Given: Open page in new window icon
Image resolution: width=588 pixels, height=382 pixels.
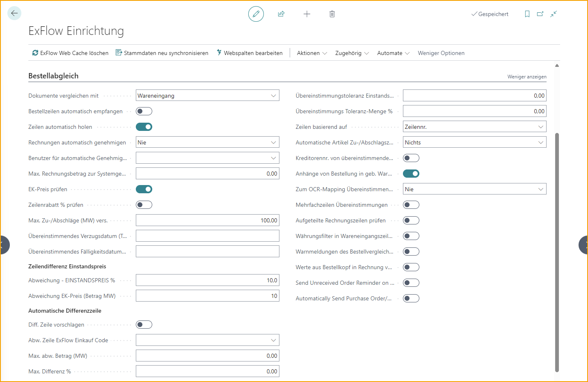Looking at the screenshot, I should click(x=540, y=14).
